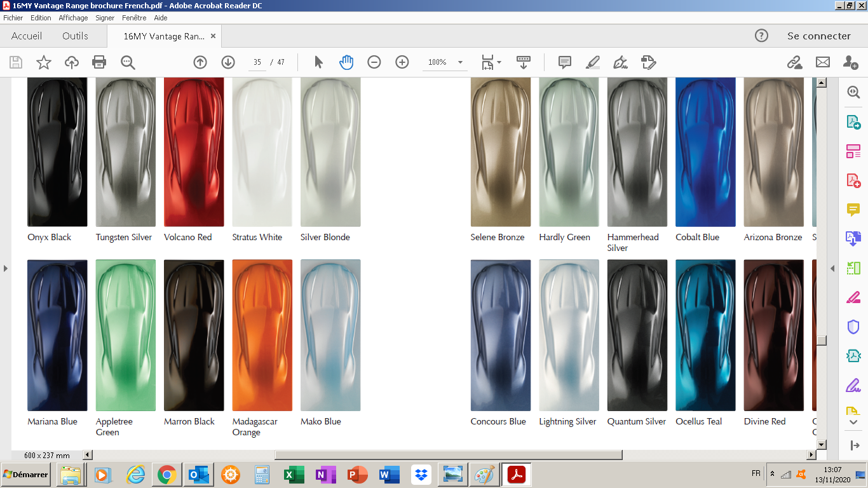Click the add people share icon
The width and height of the screenshot is (868, 488).
(851, 62)
